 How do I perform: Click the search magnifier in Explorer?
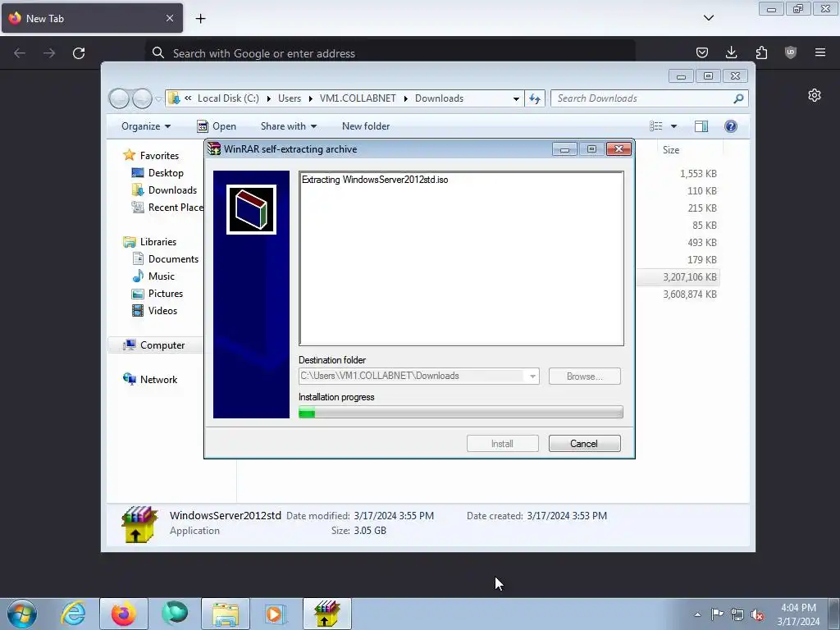coord(739,98)
